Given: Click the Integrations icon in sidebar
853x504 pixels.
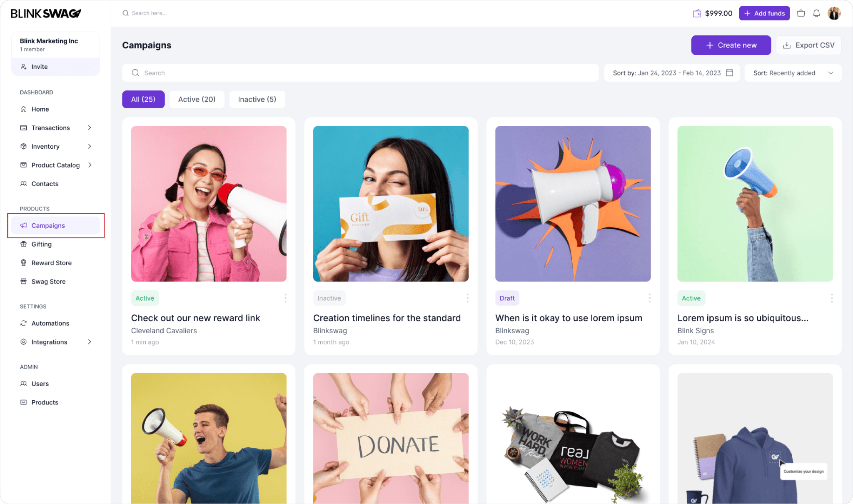Looking at the screenshot, I should tap(23, 342).
